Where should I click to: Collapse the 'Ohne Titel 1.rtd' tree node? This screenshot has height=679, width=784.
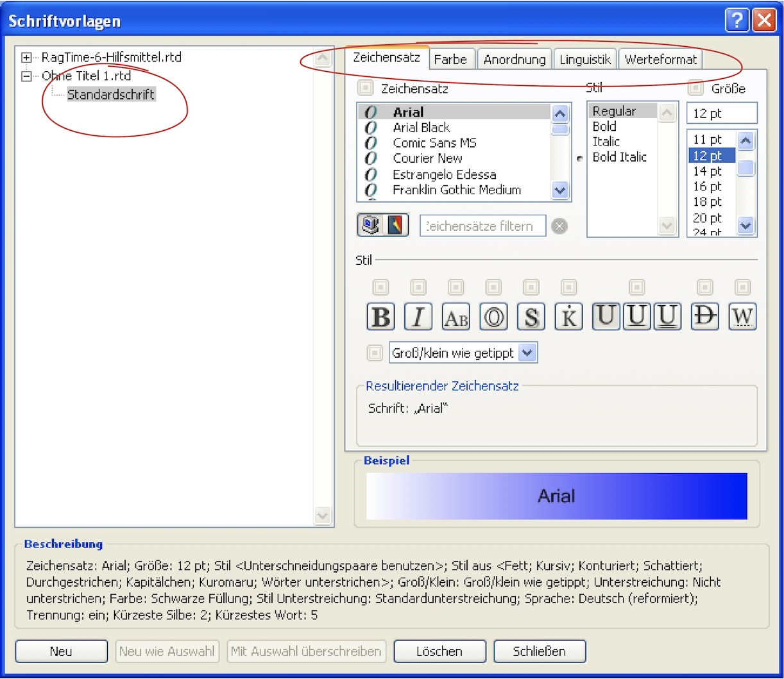click(x=26, y=76)
